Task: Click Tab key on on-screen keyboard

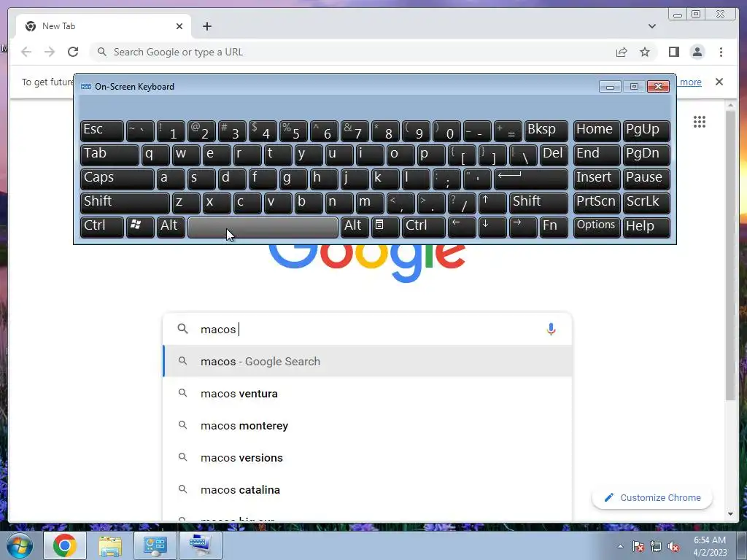Action: [x=109, y=155]
